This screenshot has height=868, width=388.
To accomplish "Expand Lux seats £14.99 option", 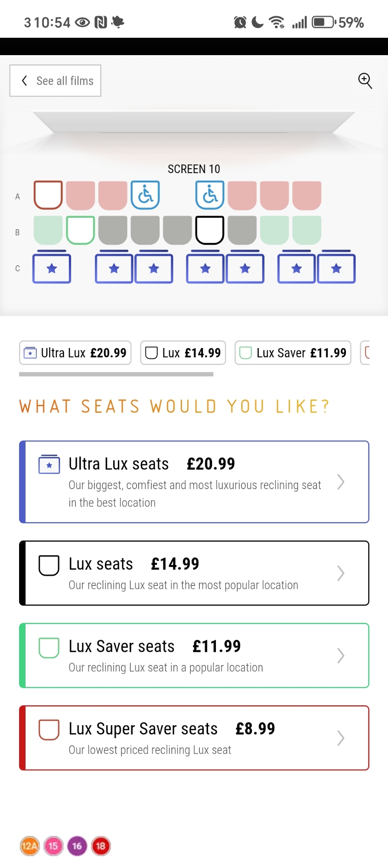I will pos(194,573).
